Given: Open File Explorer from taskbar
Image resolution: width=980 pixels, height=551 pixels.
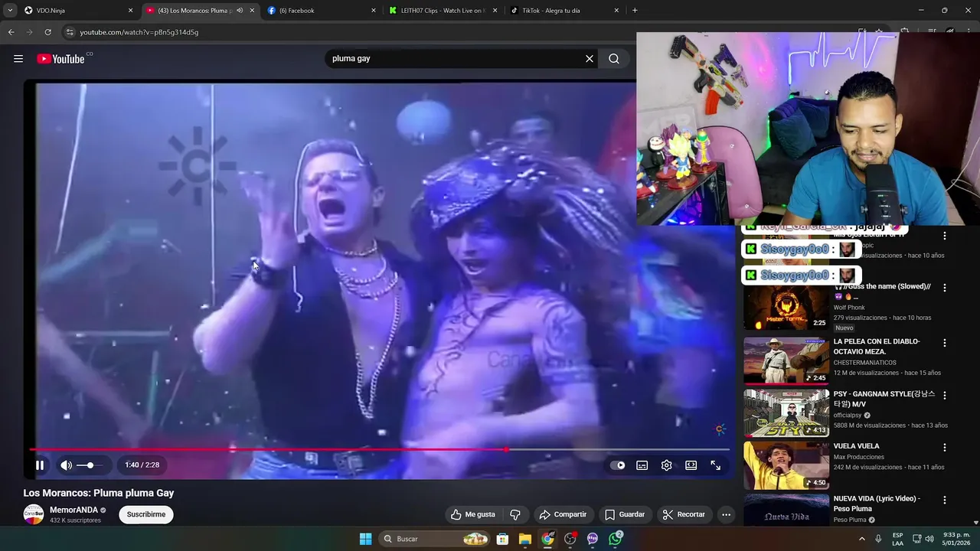Looking at the screenshot, I should click(524, 539).
